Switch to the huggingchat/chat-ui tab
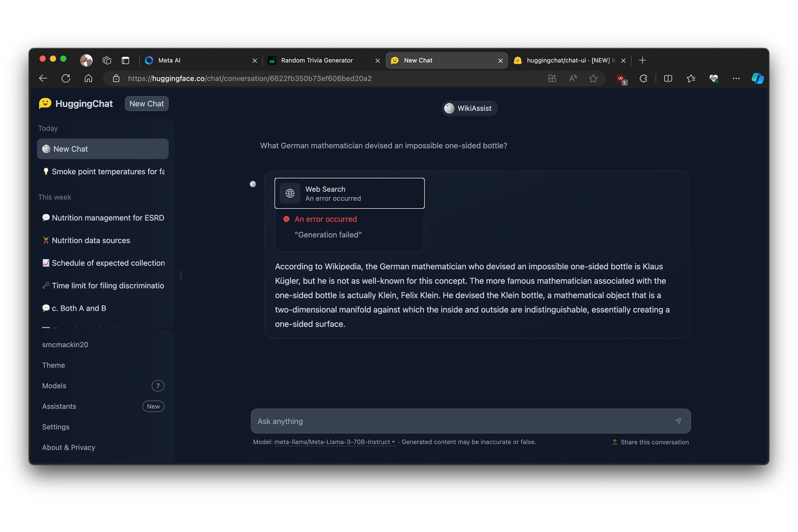The width and height of the screenshot is (798, 532). click(x=569, y=60)
